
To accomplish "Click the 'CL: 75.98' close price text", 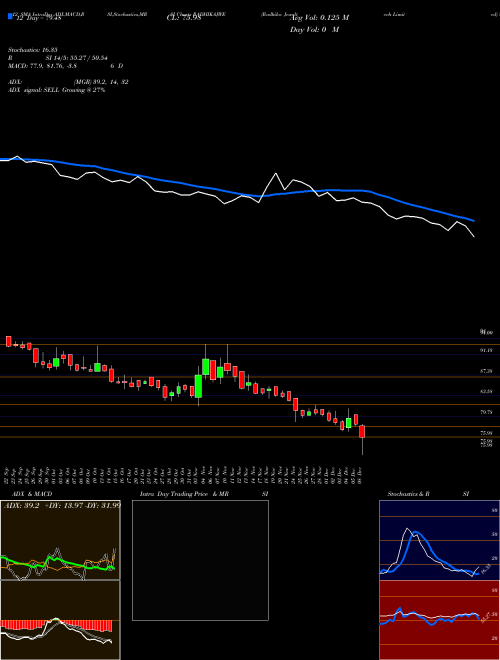I will coord(184,18).
